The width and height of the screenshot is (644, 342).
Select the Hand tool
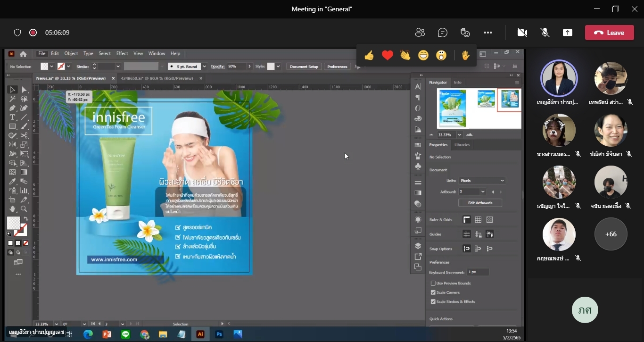coord(13,209)
